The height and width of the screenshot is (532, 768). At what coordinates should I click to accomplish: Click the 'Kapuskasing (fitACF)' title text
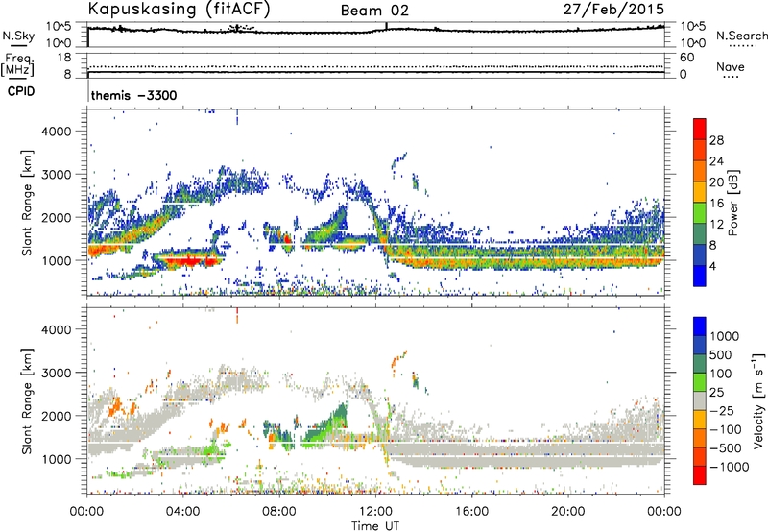tap(180, 10)
